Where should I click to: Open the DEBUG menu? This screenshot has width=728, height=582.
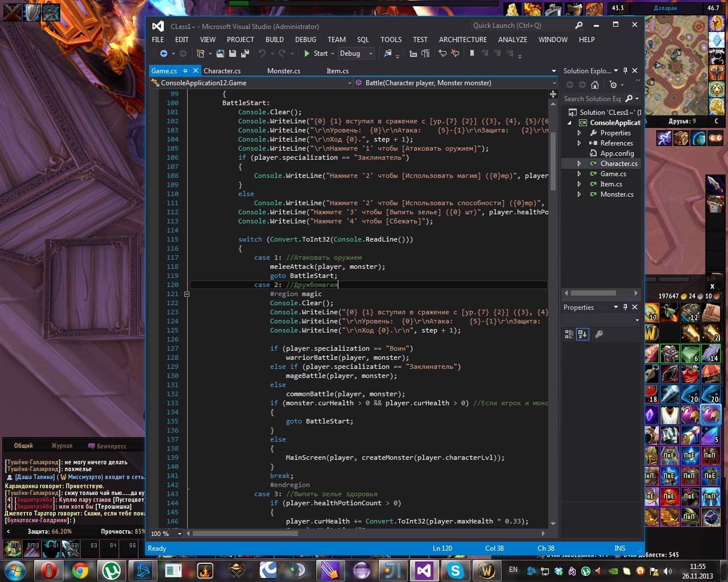click(x=305, y=40)
